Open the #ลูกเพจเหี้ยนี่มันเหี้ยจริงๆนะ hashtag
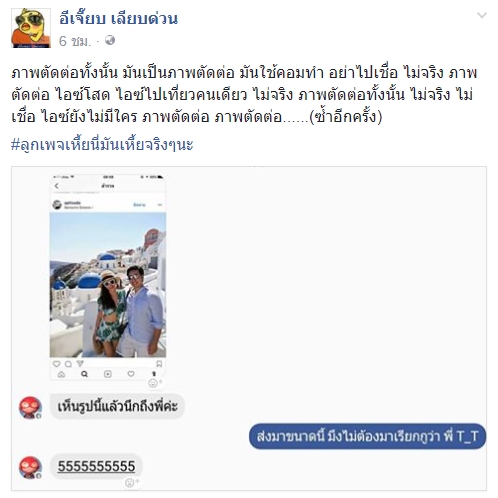The width and height of the screenshot is (498, 498). point(102,145)
